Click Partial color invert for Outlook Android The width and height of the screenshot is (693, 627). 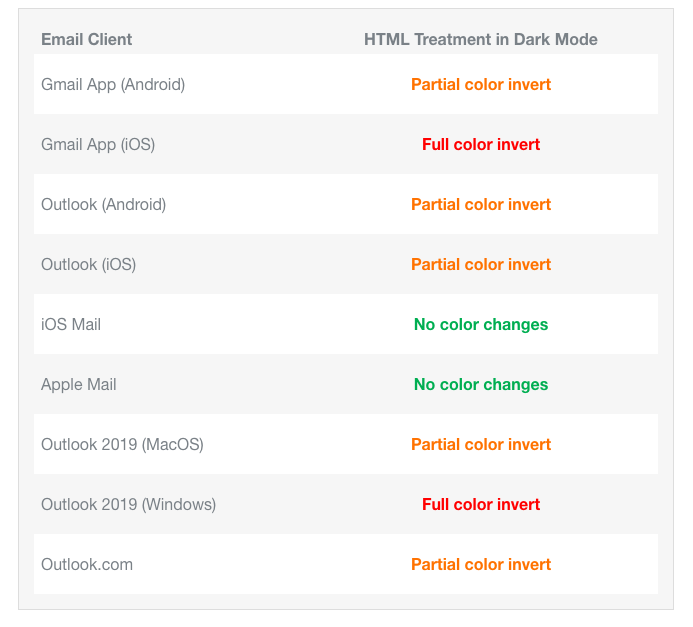[x=481, y=205]
